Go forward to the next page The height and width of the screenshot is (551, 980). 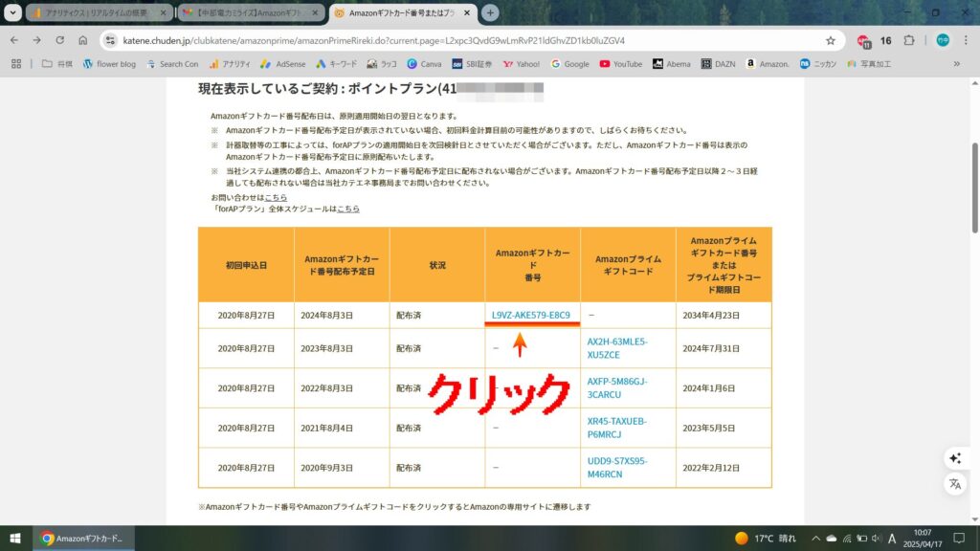click(37, 40)
